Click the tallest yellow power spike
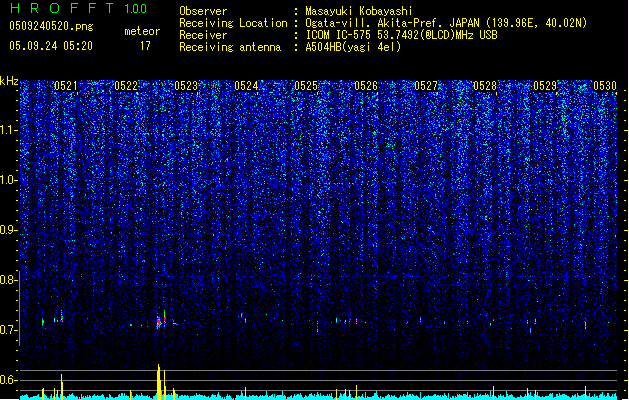The width and height of the screenshot is (629, 400). coord(159,382)
